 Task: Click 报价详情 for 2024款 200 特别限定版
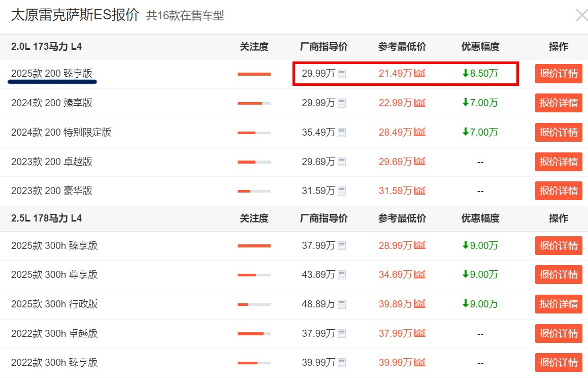coord(559,133)
